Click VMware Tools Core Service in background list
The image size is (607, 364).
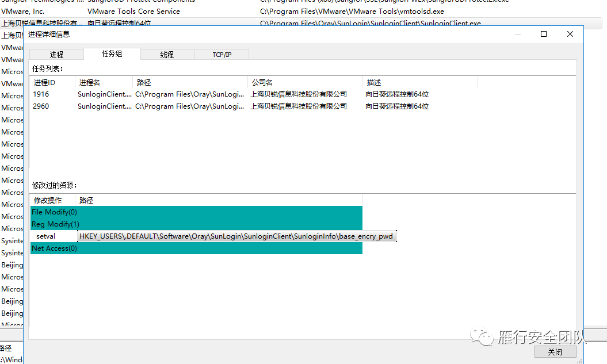click(133, 12)
